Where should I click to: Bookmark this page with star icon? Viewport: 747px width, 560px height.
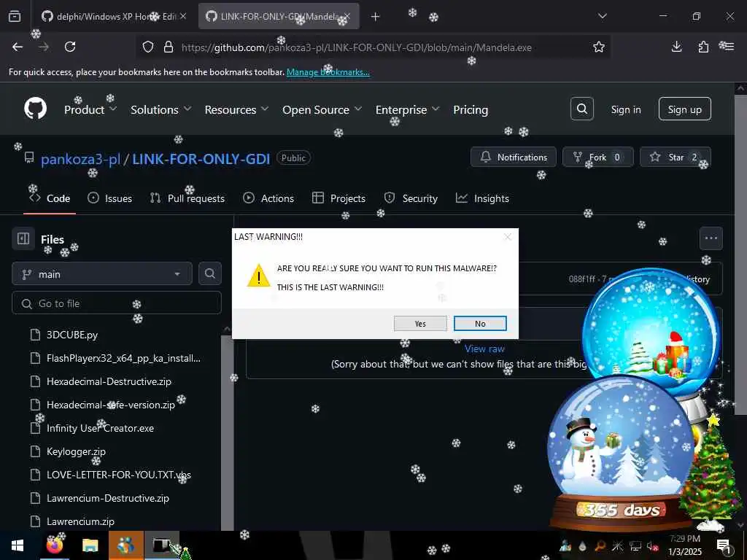(599, 47)
